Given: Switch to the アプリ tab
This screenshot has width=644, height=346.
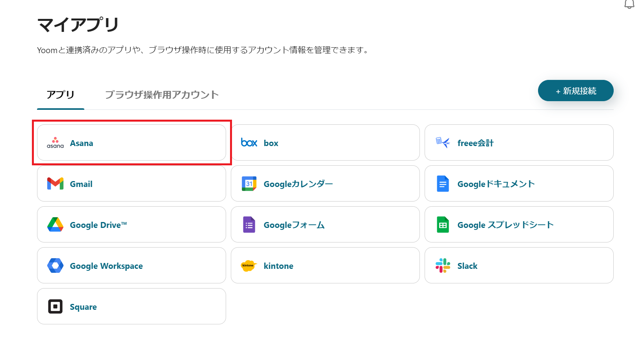Looking at the screenshot, I should [x=61, y=95].
